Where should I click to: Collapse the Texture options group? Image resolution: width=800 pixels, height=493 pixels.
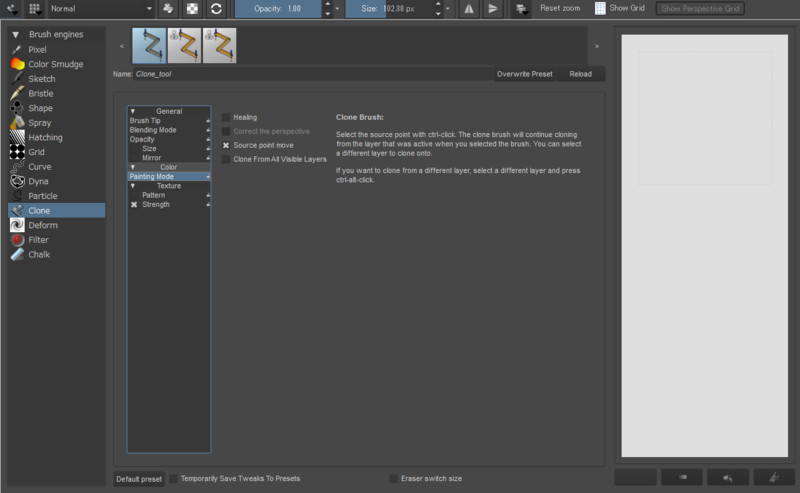click(x=133, y=186)
